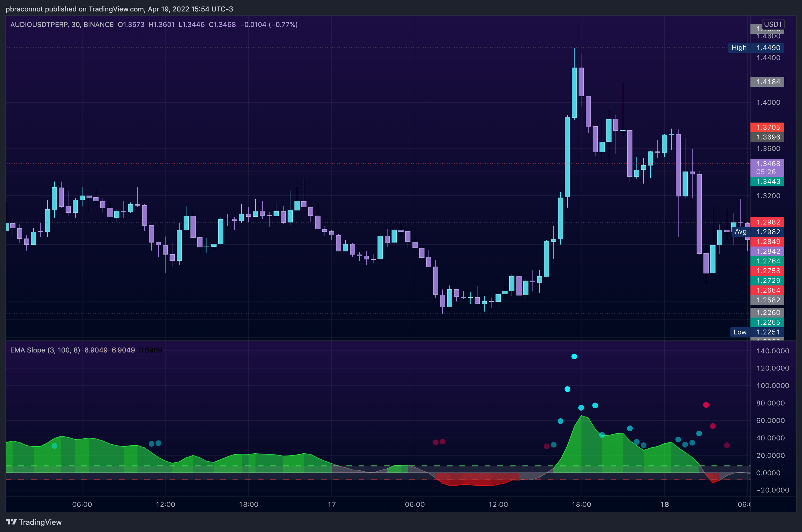Click the green 1.2729 price label

pyautogui.click(x=767, y=281)
